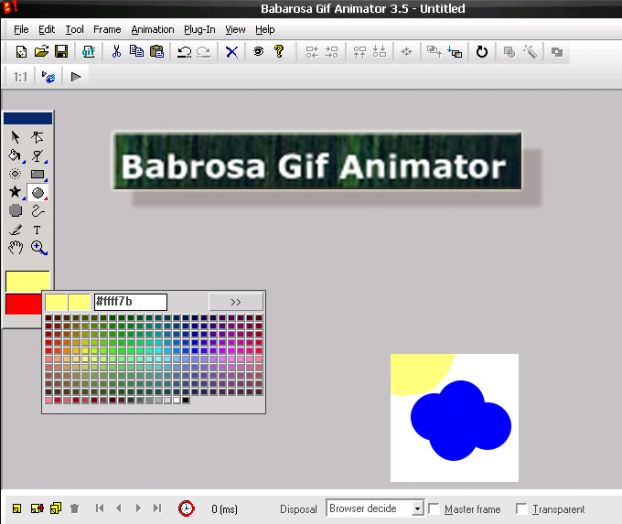The height and width of the screenshot is (524, 622).
Task: Enable the Transparent checkbox
Action: (x=521, y=509)
